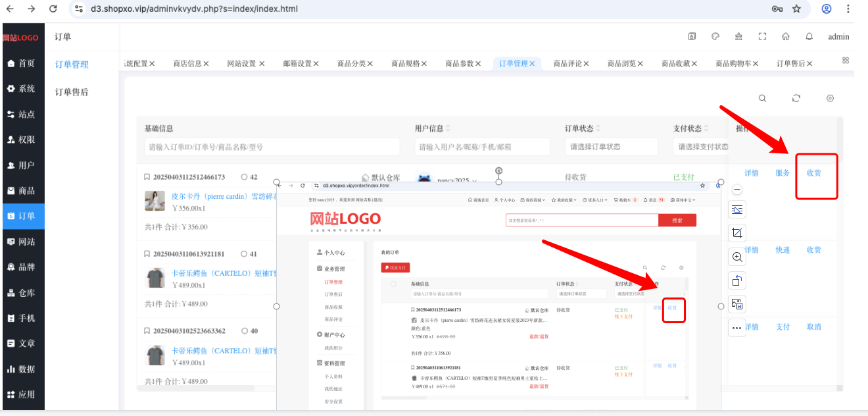Click the 快递 action link
This screenshot has width=868, height=416.
click(783, 250)
